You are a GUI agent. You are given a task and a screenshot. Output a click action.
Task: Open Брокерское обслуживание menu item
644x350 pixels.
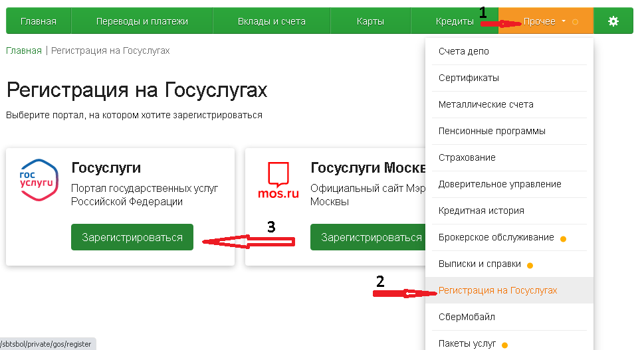click(509, 237)
